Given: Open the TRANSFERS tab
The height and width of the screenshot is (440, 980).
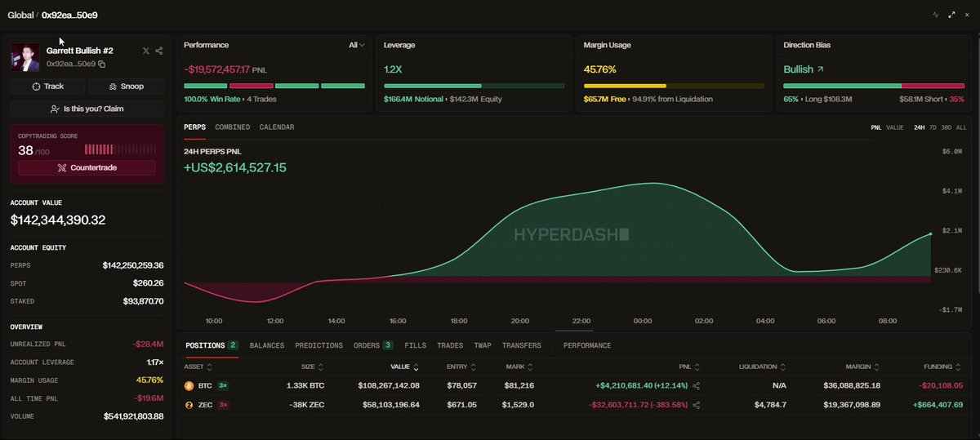Looking at the screenshot, I should (x=521, y=345).
